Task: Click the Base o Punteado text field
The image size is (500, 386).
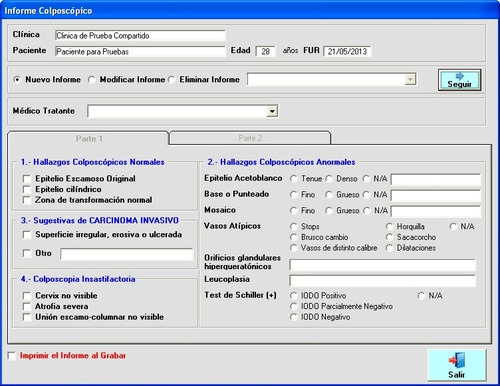Action: [x=436, y=195]
